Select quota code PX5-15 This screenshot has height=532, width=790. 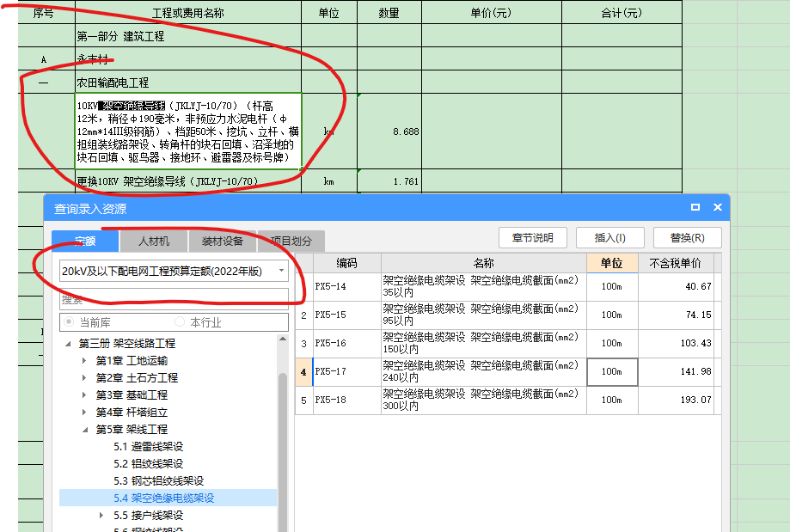(346, 315)
